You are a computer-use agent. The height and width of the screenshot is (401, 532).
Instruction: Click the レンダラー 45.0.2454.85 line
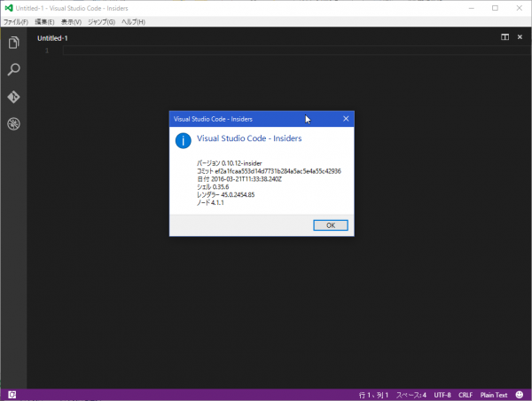click(x=225, y=194)
